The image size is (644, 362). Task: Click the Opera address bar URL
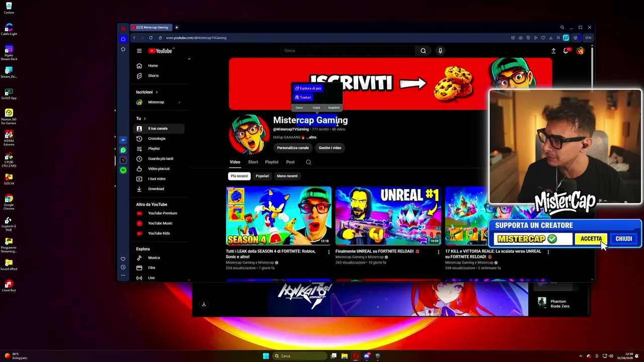[x=196, y=38]
